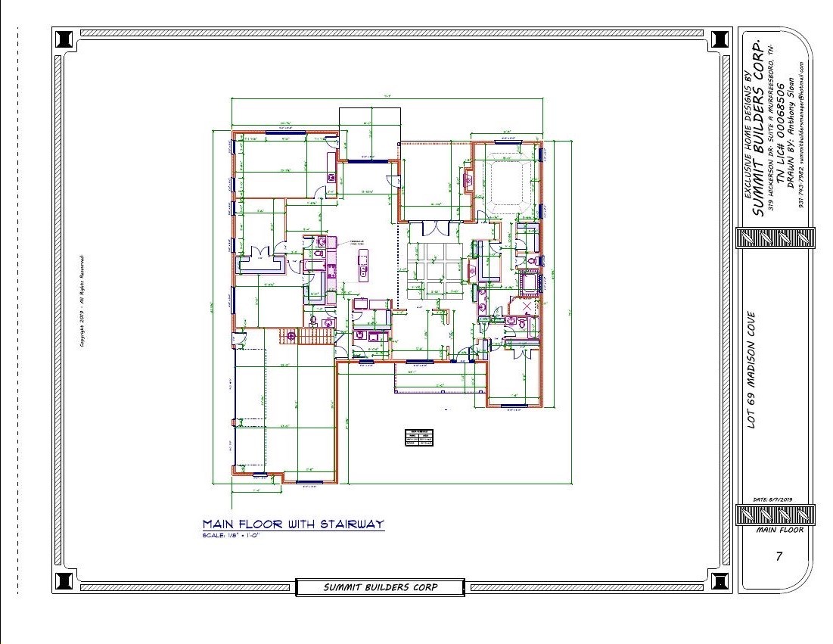This screenshot has height=644, width=833.
Task: Click the upper hatched divider in title block
Action: [775, 238]
